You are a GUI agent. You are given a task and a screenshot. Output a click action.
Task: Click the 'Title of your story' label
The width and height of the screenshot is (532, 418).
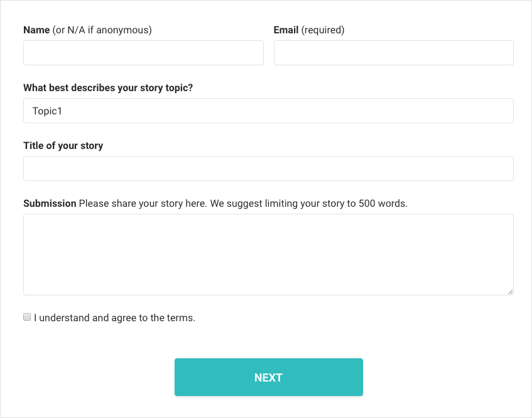coord(63,145)
